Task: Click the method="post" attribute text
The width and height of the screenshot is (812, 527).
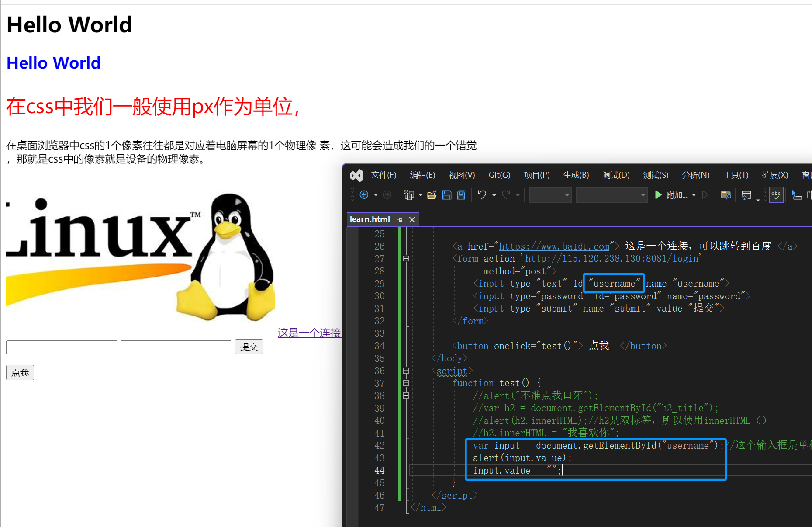Action: (x=519, y=271)
